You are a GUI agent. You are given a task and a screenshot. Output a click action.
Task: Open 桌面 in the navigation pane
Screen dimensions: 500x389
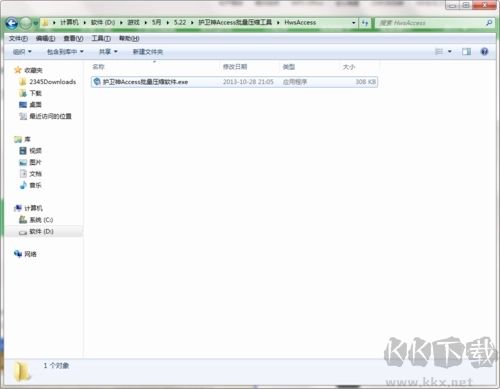35,105
